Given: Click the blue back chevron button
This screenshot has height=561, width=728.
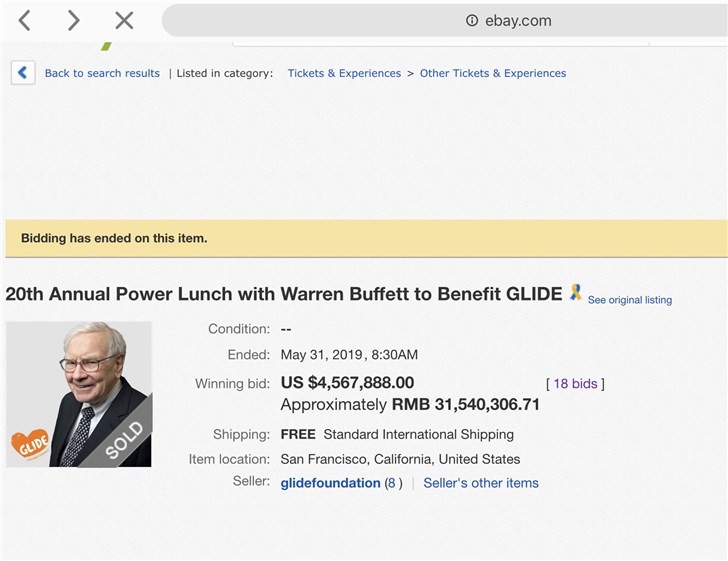Looking at the screenshot, I should [23, 73].
